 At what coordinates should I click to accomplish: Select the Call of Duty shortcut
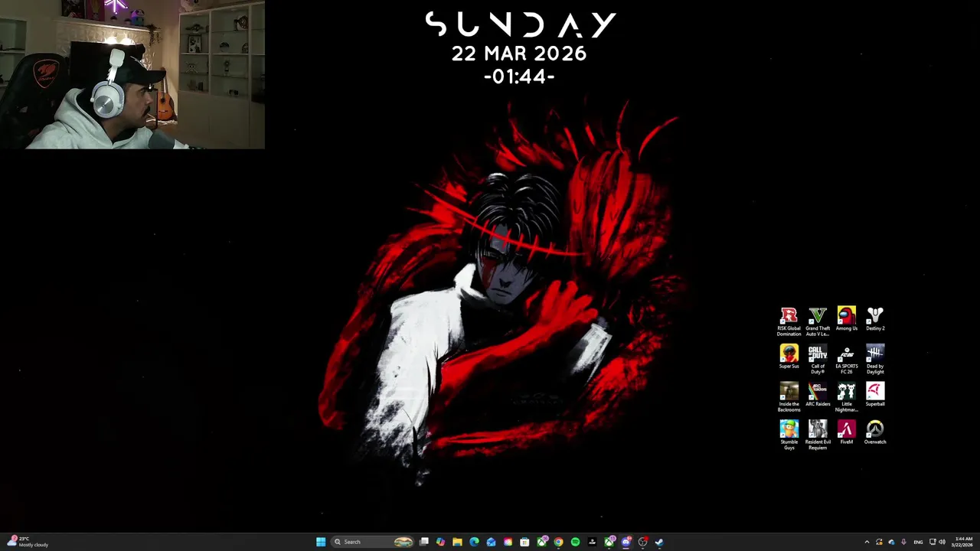coord(818,360)
